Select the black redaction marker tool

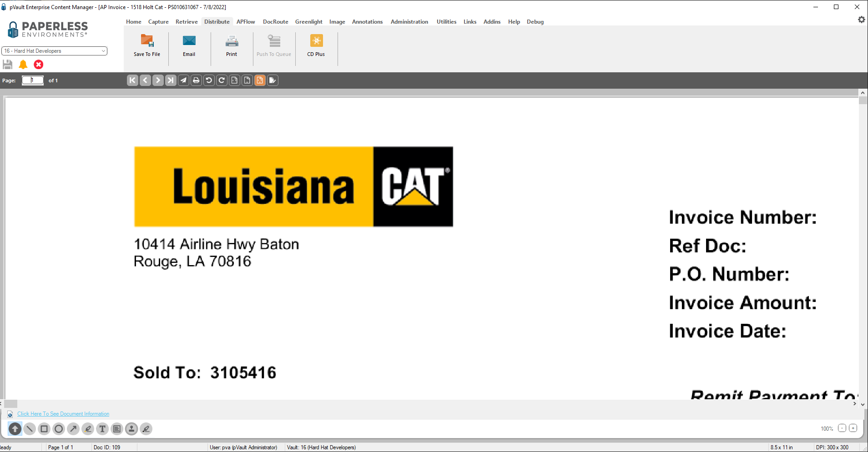coord(146,429)
